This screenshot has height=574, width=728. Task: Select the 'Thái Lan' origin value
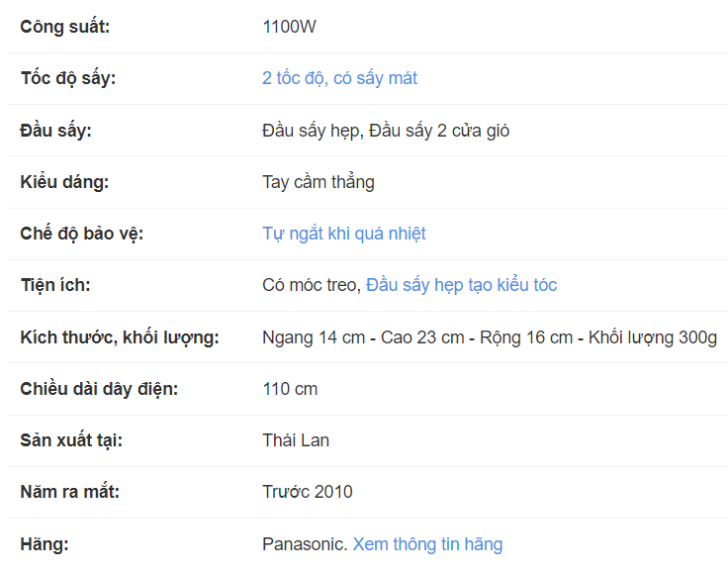[296, 440]
